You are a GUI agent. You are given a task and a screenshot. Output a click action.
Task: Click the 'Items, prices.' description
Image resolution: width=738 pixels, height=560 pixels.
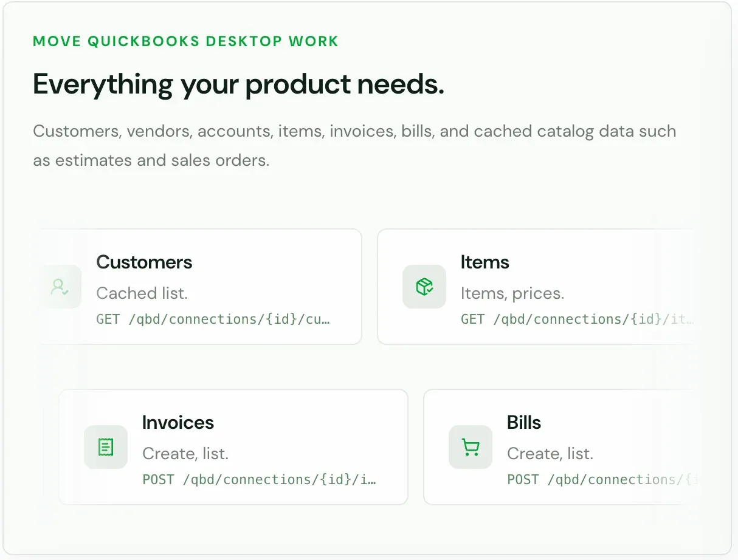[x=512, y=293]
